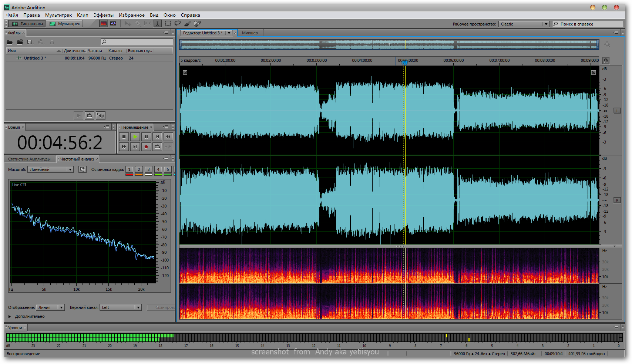Click the overview waveform navigator bar
632x364 pixels.
(x=389, y=44)
